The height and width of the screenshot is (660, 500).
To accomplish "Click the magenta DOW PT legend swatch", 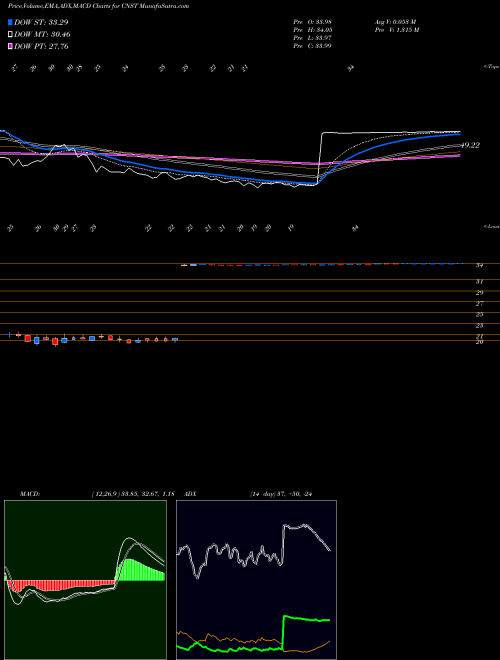I will click(11, 46).
